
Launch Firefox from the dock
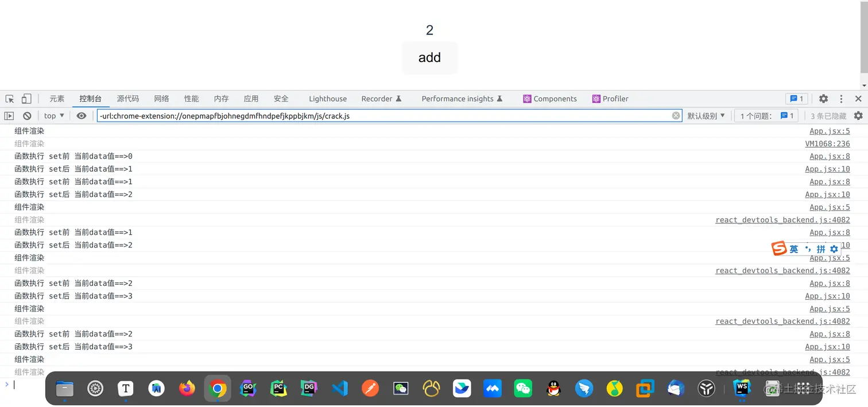pos(187,389)
